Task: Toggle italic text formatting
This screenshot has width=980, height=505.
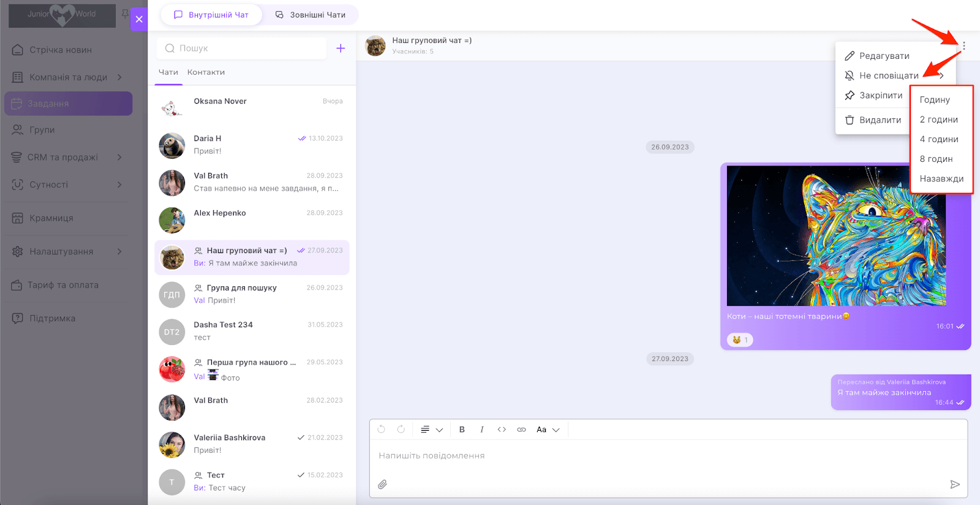Action: [482, 430]
